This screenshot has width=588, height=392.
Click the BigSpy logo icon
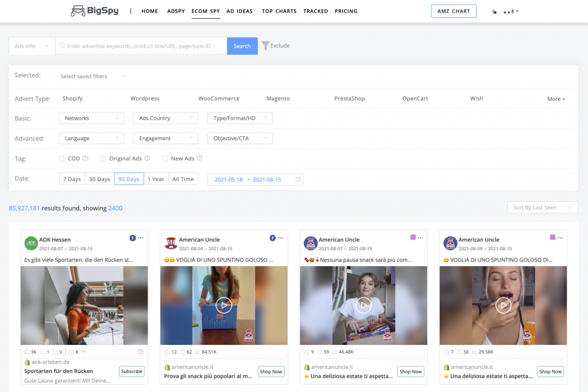[x=78, y=11]
